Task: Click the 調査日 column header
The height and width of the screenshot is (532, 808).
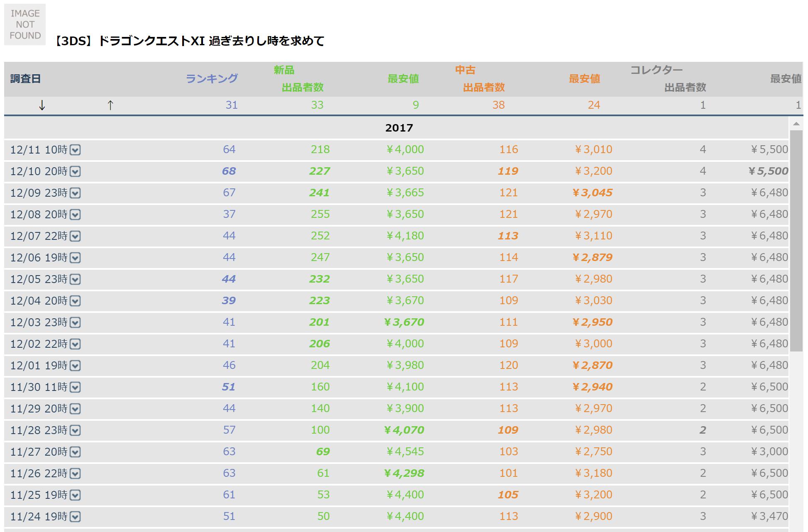Action: click(25, 78)
